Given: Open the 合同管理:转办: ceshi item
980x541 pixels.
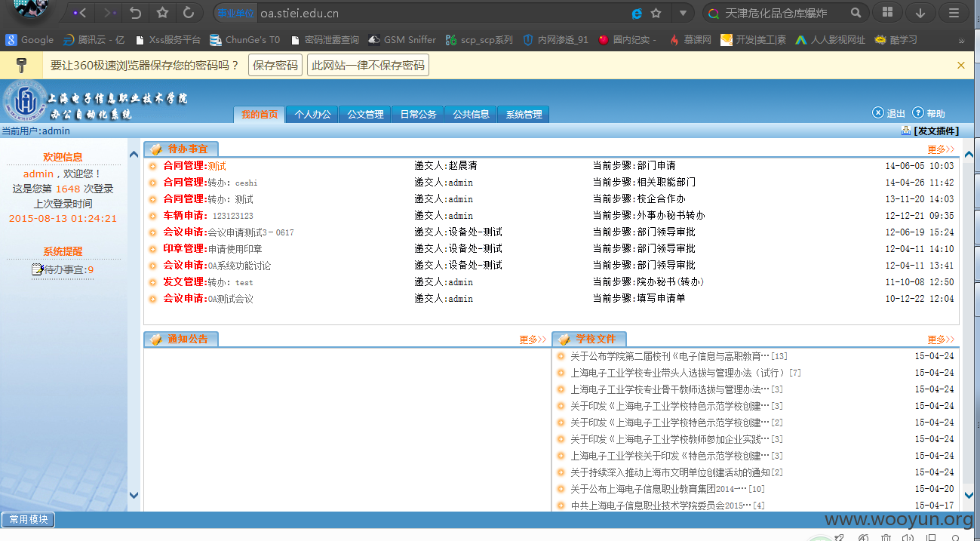Looking at the screenshot, I should (210, 183).
